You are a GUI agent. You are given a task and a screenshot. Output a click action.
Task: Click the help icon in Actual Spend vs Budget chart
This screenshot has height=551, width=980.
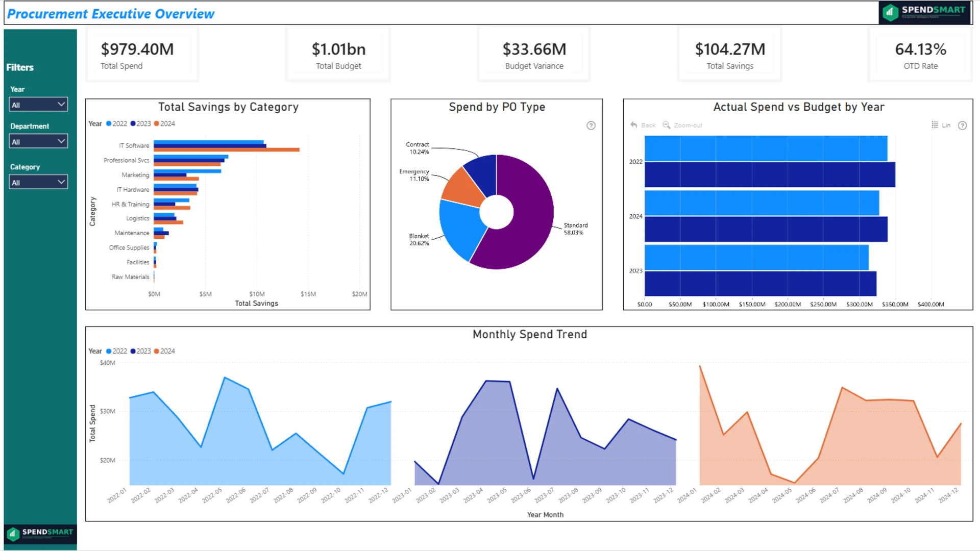[x=962, y=126]
